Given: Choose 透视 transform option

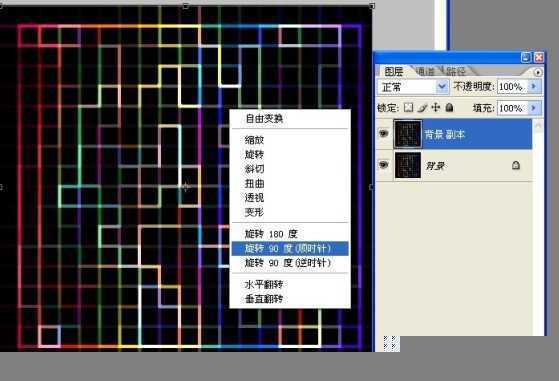Looking at the screenshot, I should [254, 198].
